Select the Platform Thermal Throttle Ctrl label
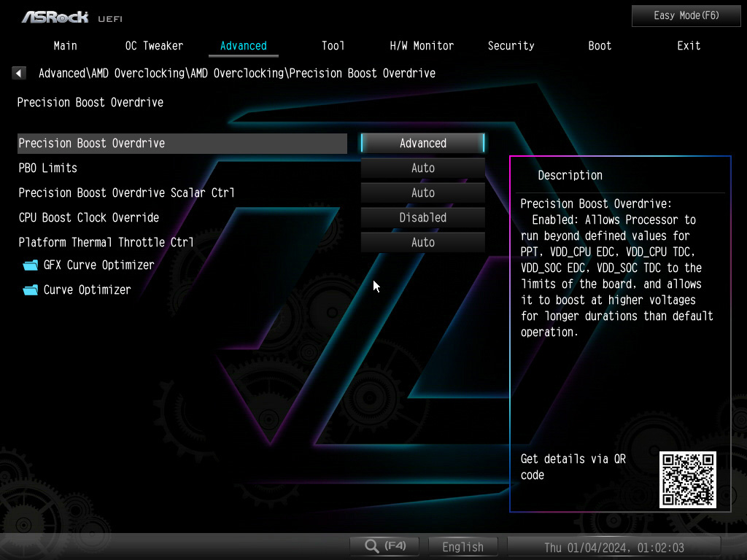The width and height of the screenshot is (747, 560). point(106,242)
